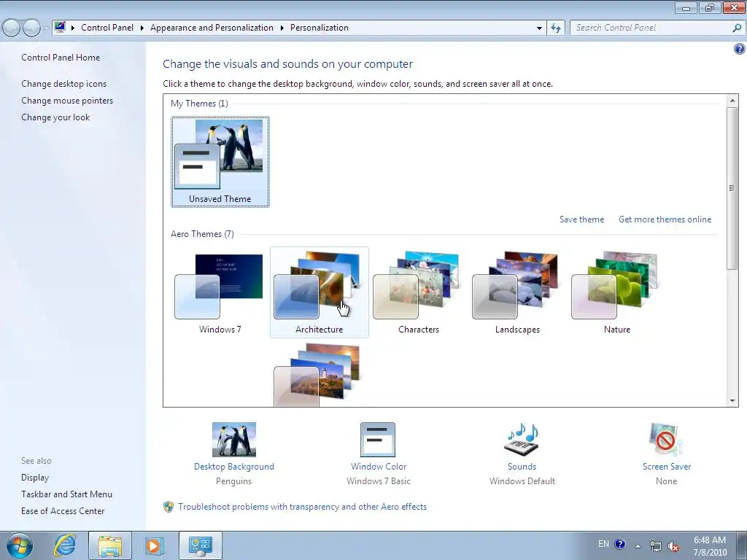Restore down the window
Screen dimensions: 747x560
tap(709, 7)
